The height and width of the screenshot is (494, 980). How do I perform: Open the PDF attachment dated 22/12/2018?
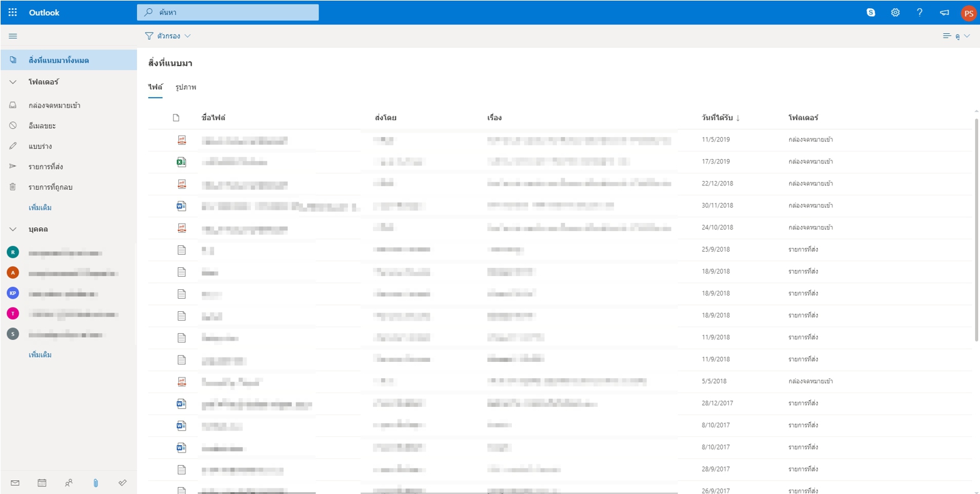pos(181,184)
